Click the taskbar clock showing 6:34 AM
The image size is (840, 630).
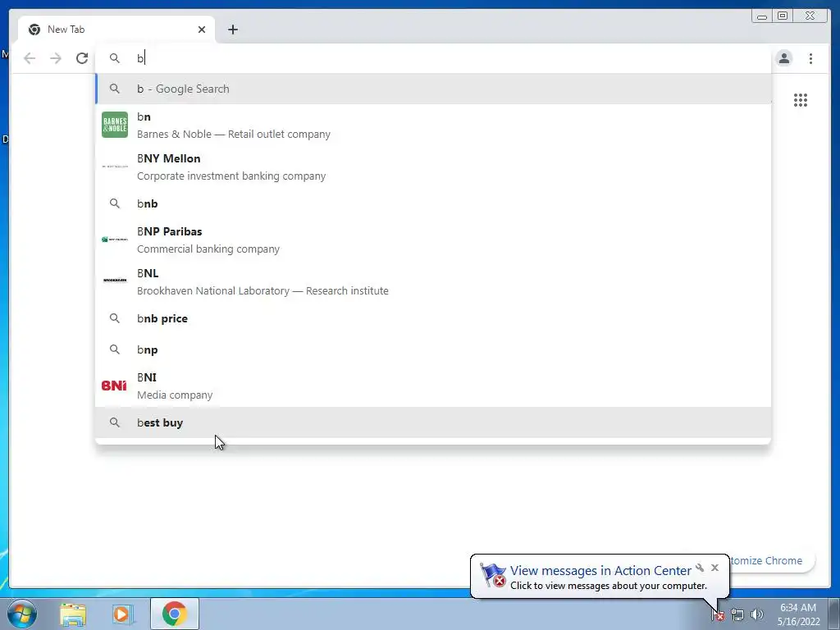pyautogui.click(x=798, y=614)
